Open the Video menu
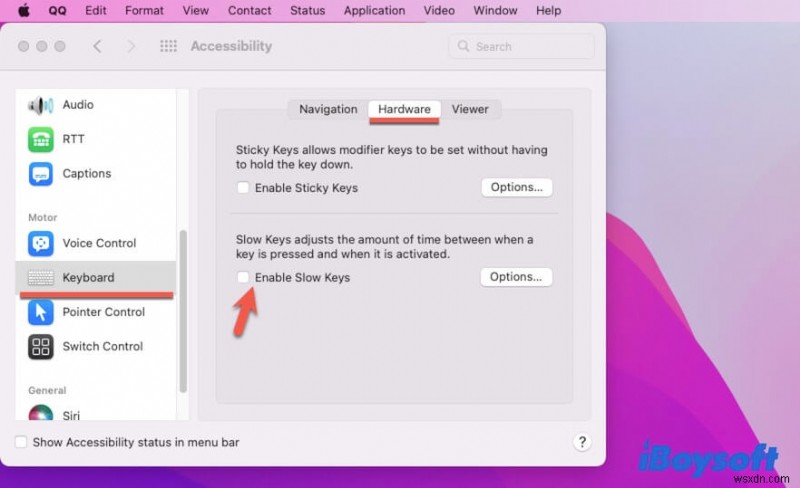This screenshot has height=488, width=800. tap(439, 10)
